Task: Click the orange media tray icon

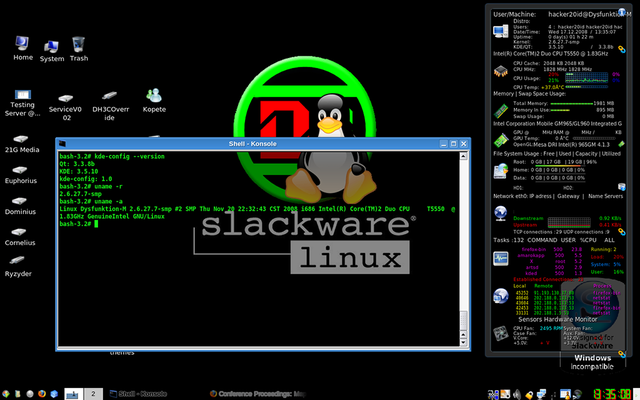Action: point(505,394)
